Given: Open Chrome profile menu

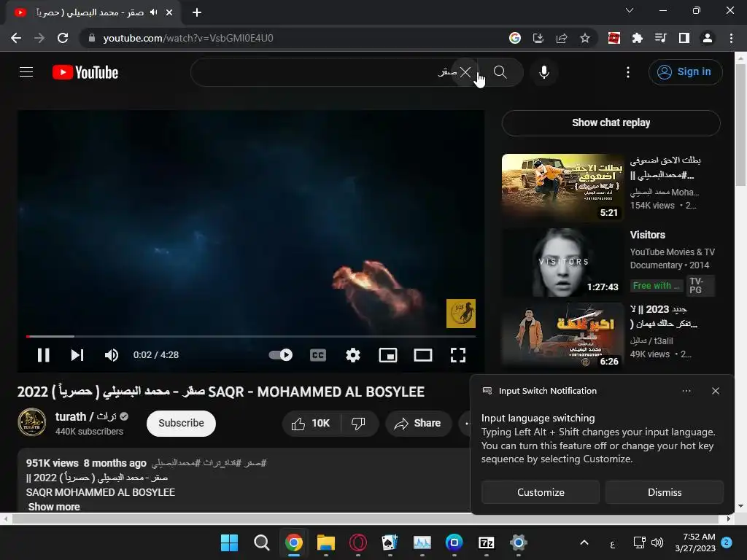Looking at the screenshot, I should pyautogui.click(x=708, y=38).
